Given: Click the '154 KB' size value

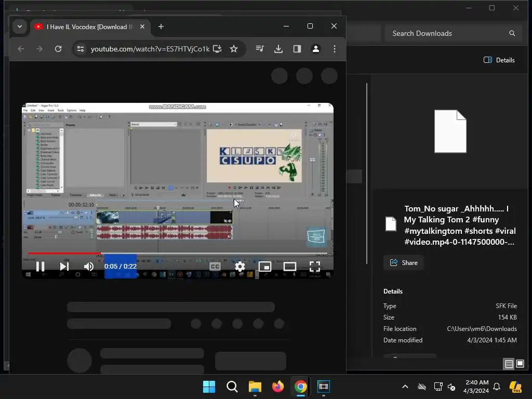Looking at the screenshot, I should pyautogui.click(x=507, y=317).
